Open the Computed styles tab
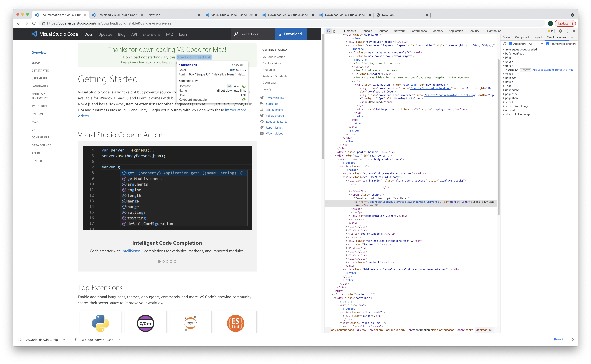The image size is (591, 364). point(522,37)
